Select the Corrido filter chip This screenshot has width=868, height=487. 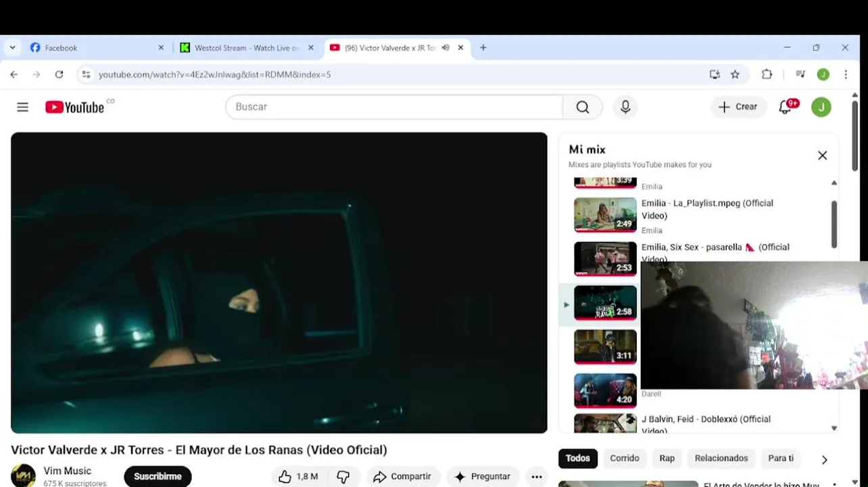625,459
